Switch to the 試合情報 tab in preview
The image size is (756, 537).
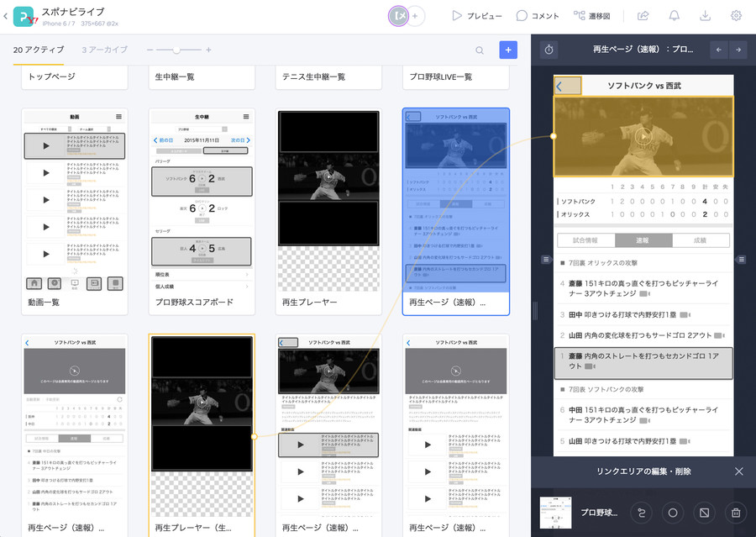click(585, 240)
